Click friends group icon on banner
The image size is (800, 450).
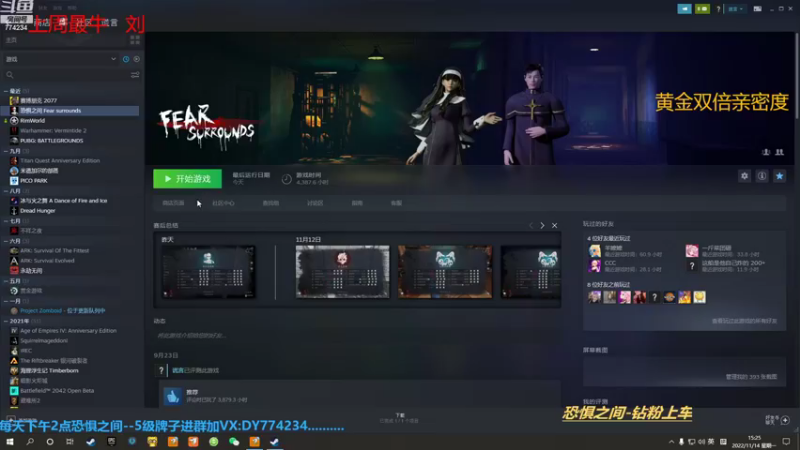(780, 152)
